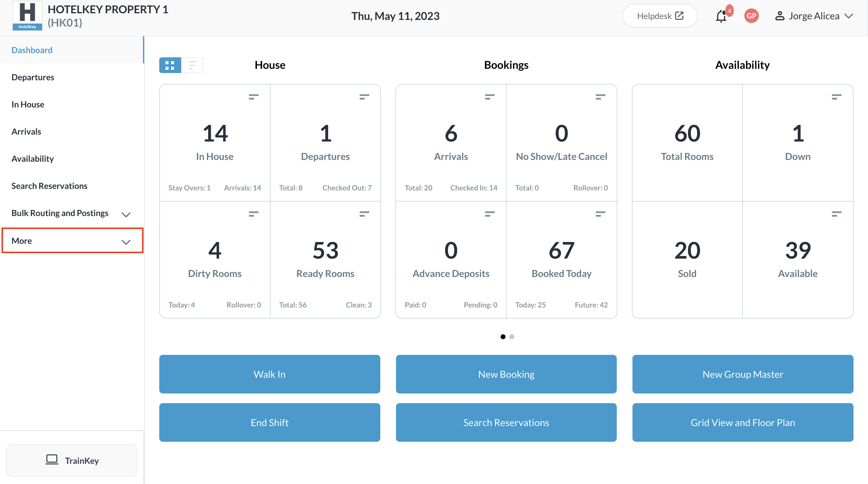Open Booked Today tile menu icon
Image resolution: width=868 pixels, height=484 pixels.
click(600, 214)
